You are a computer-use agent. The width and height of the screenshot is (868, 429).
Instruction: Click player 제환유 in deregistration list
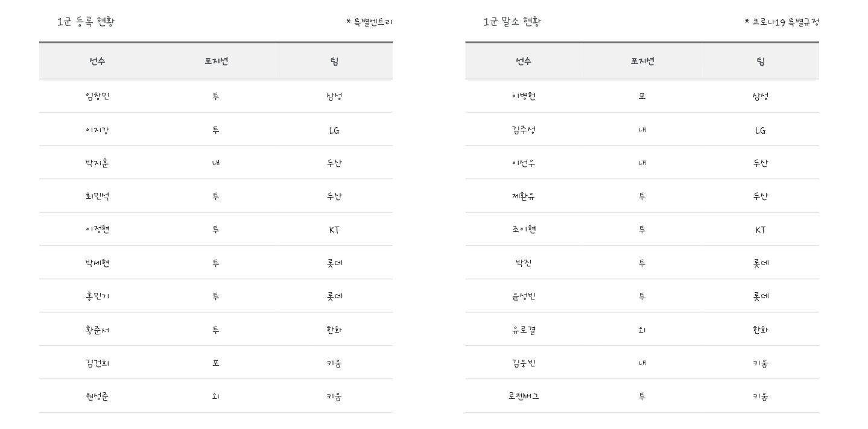point(523,196)
